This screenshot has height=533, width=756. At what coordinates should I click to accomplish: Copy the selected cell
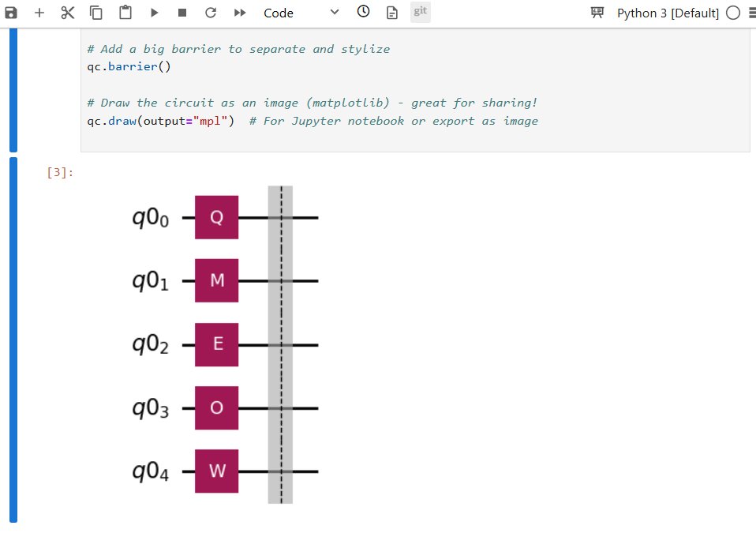pos(95,12)
